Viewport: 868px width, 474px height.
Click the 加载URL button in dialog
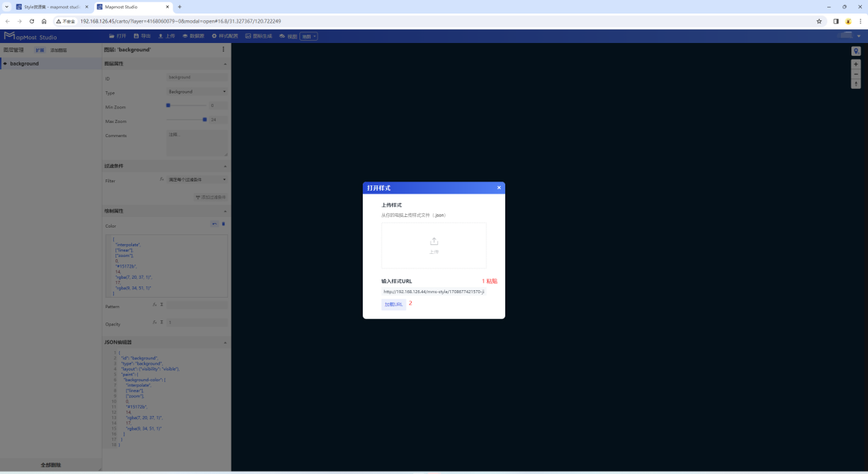394,304
